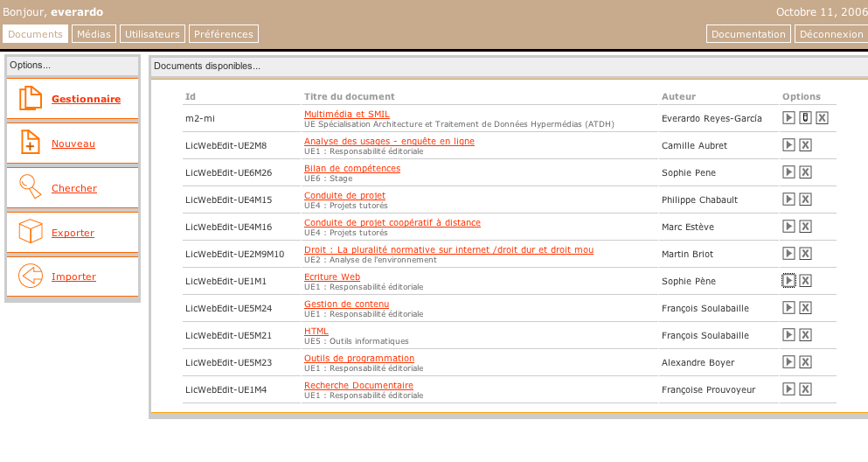Viewport: 868px width, 462px height.
Task: Open the Multimédia et SMIL document link
Action: tap(347, 114)
